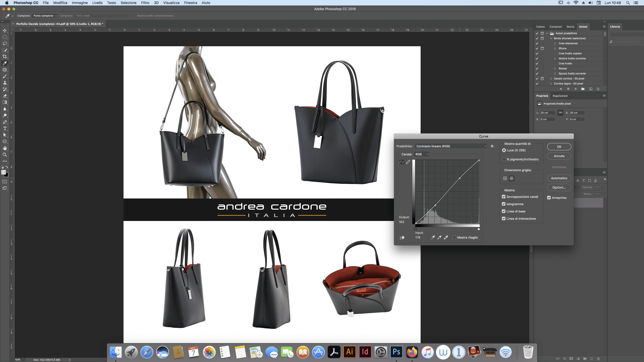
Task: Click the on-image adjustment hand icon
Action: (x=402, y=238)
